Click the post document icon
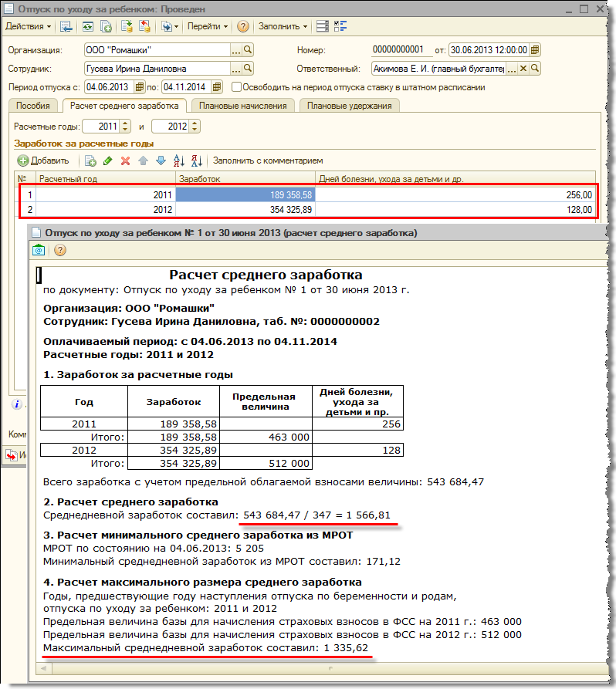Screen dimensions: 616x689 [127, 26]
